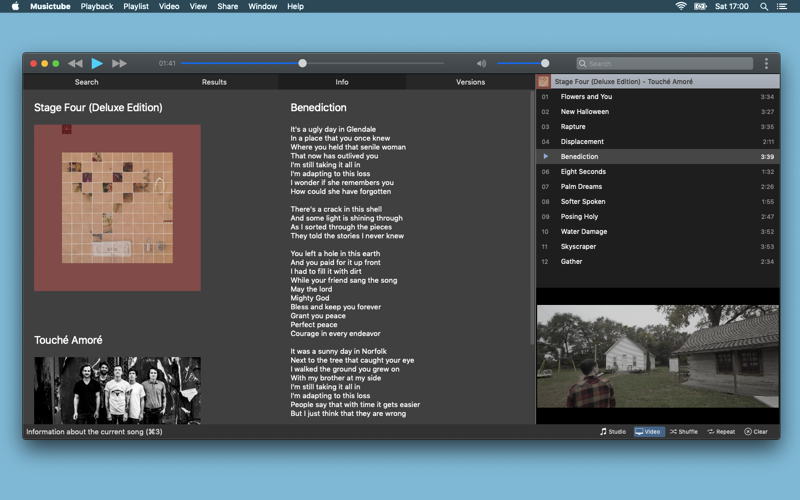Open the Musictube application menu
Viewport: 800px width, 500px height.
click(x=50, y=6)
